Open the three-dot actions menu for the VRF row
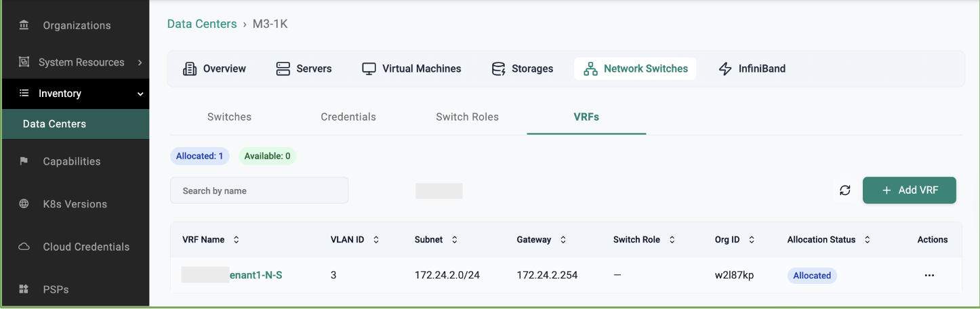This screenshot has width=980, height=309. coord(929,275)
